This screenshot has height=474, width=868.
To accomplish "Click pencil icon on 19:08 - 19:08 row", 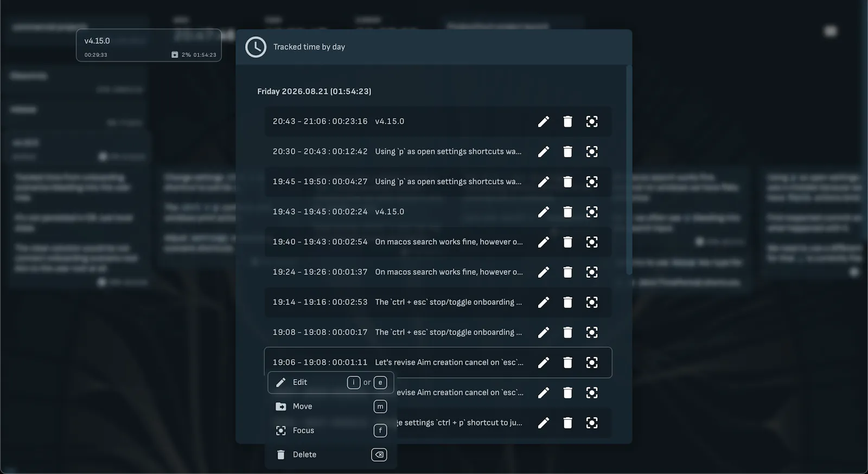I will tap(543, 332).
